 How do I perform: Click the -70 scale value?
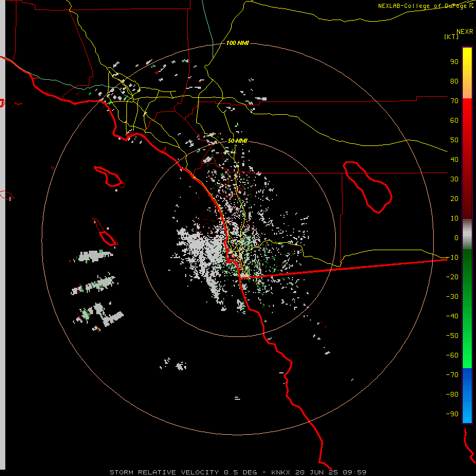452,375
